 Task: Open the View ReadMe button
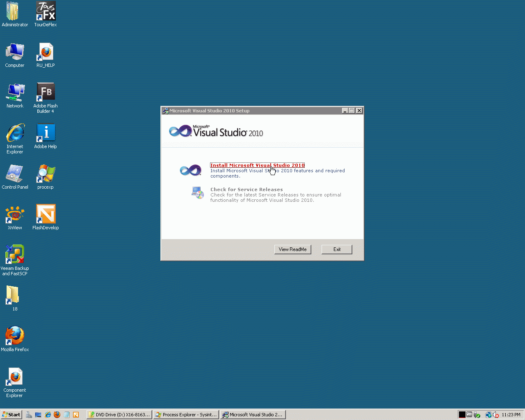pyautogui.click(x=293, y=249)
